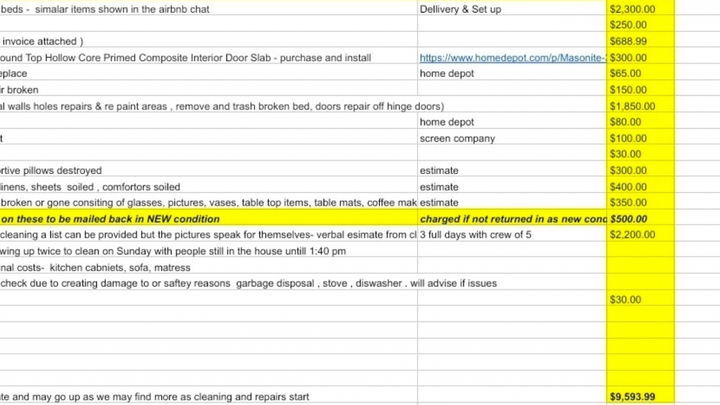The image size is (720, 405).
Task: Select the $400.00 amount cell
Action: (640, 187)
